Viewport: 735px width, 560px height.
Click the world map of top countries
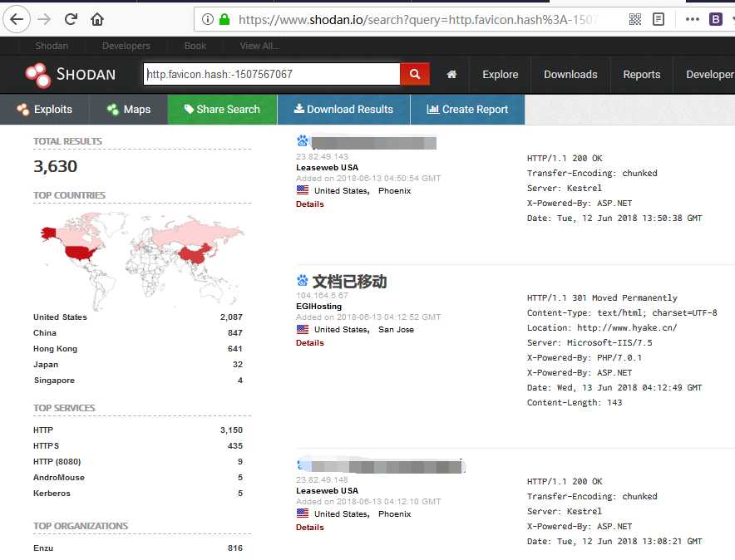point(142,259)
